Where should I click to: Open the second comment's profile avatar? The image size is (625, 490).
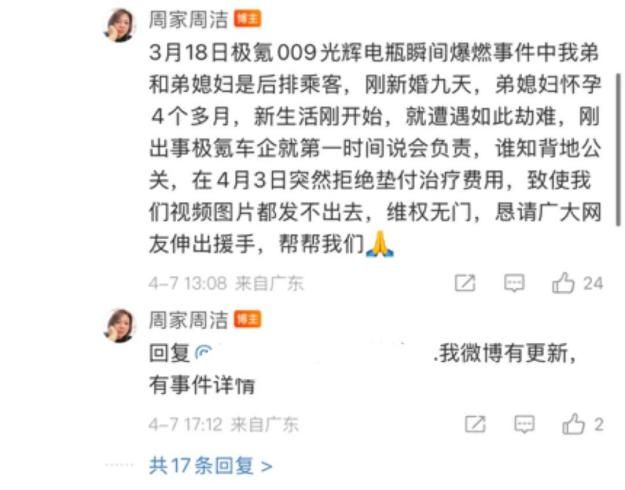(120, 325)
